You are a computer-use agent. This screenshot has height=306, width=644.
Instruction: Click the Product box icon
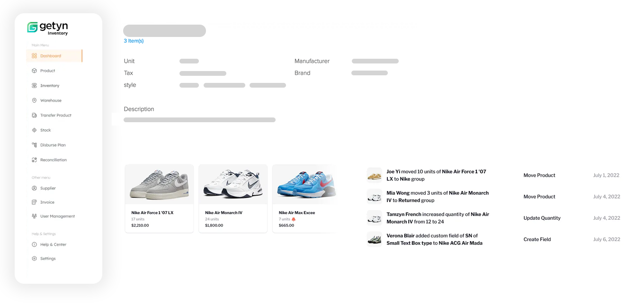(x=34, y=71)
